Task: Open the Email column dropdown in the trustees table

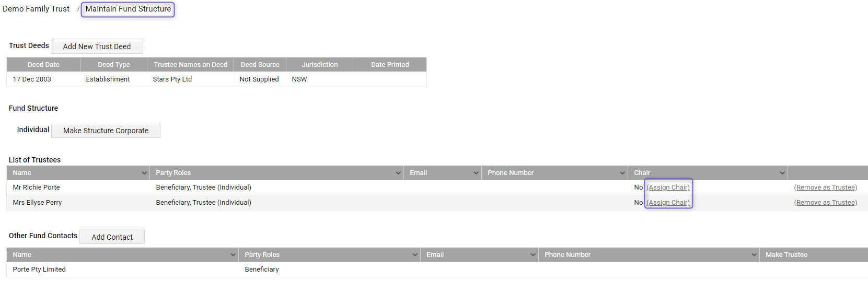Action: (x=476, y=173)
